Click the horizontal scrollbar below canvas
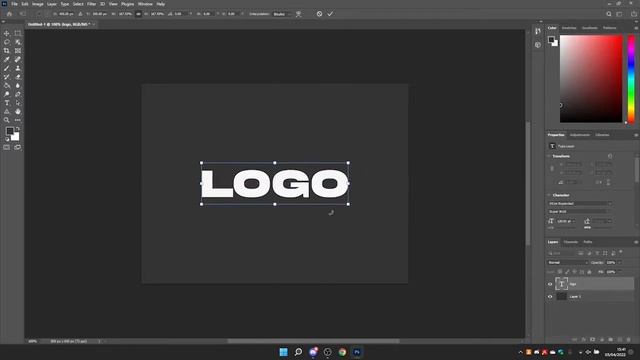This screenshot has width=640, height=360. coord(313,341)
